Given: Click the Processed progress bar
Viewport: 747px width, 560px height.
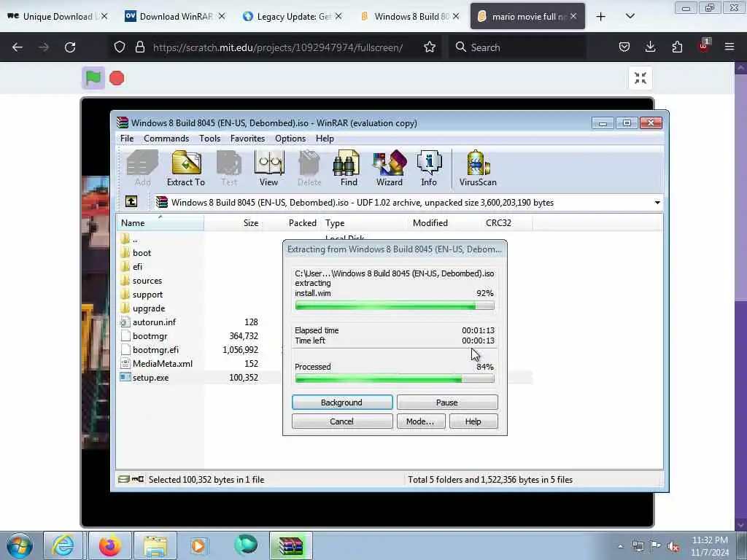Looking at the screenshot, I should coord(395,379).
